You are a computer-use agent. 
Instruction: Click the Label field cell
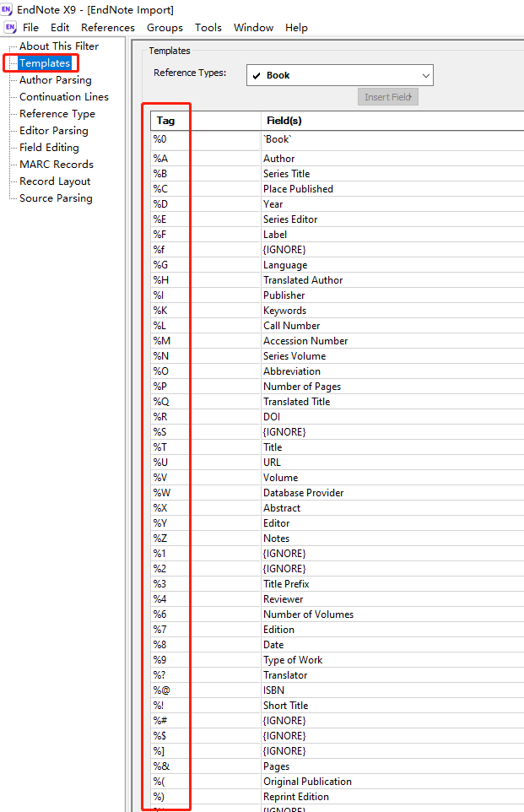[x=392, y=235]
